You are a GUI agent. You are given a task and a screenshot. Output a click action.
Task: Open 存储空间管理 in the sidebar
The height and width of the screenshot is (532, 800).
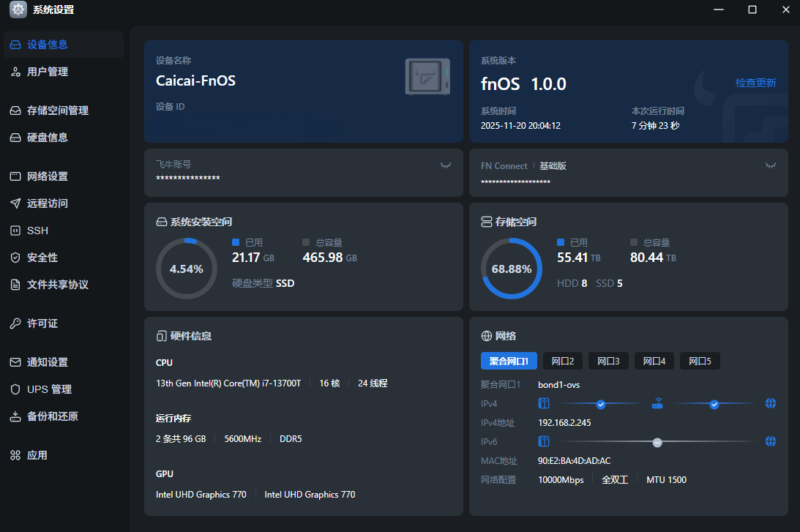pyautogui.click(x=57, y=110)
